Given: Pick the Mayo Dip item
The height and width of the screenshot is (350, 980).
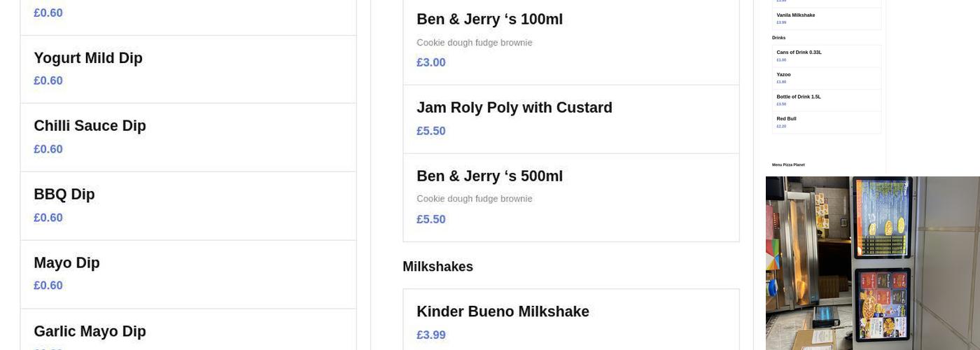Looking at the screenshot, I should (66, 263).
